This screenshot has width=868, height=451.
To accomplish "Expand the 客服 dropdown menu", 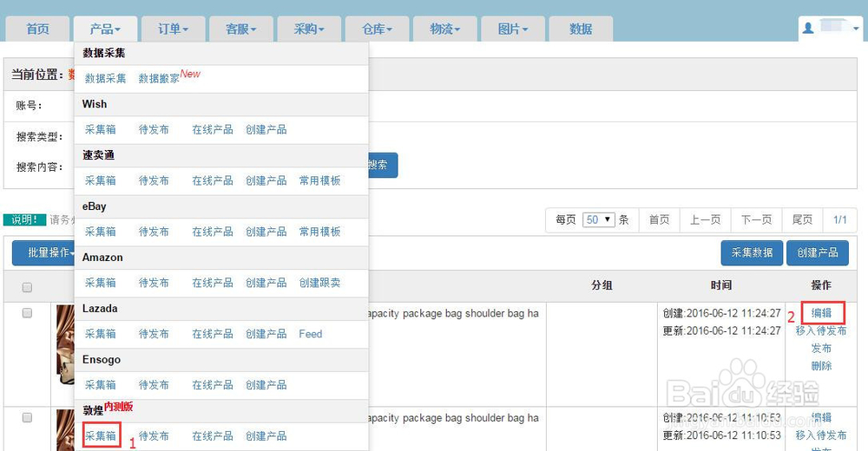I will point(241,29).
